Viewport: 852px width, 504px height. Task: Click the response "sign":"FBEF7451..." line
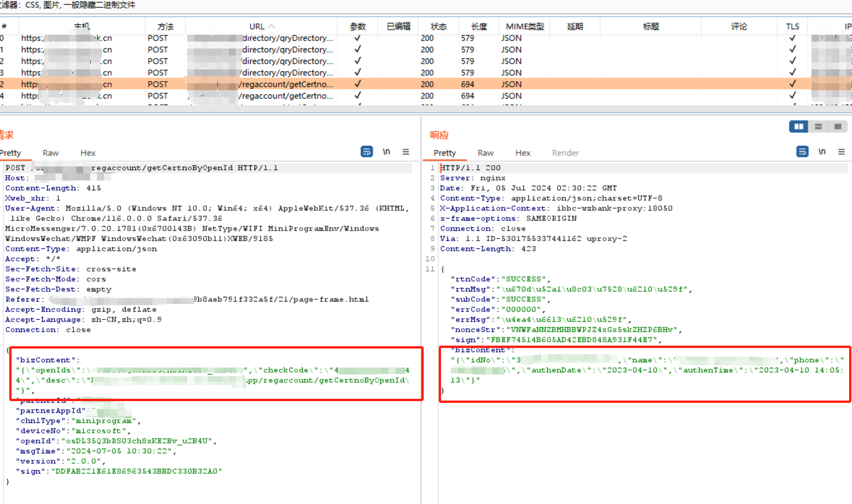[x=556, y=340]
